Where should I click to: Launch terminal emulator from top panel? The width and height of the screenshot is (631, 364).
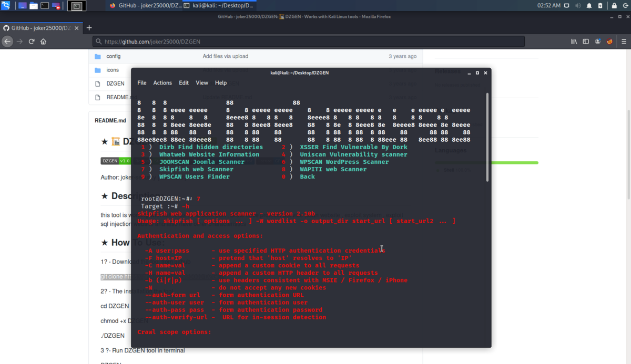click(x=45, y=6)
